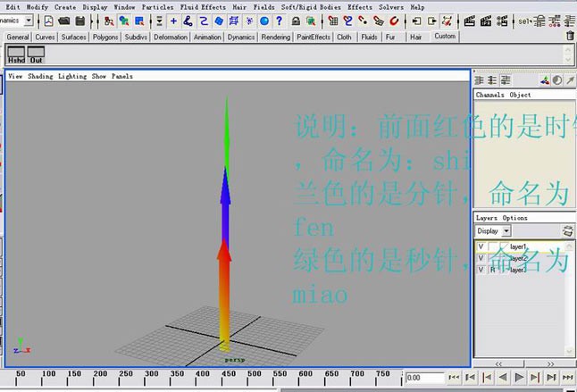Open the shelf selector down-arrow icon
The image size is (577, 392).
pos(159,21)
